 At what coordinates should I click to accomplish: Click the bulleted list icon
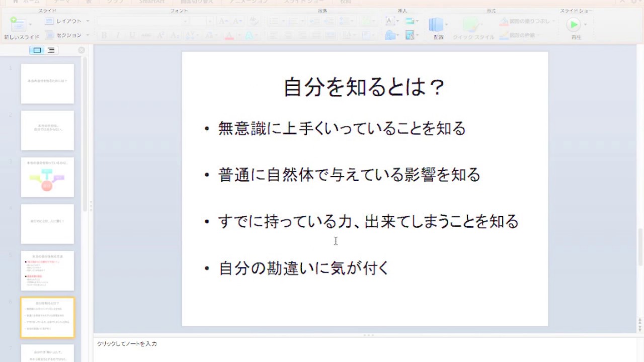pos(274,21)
